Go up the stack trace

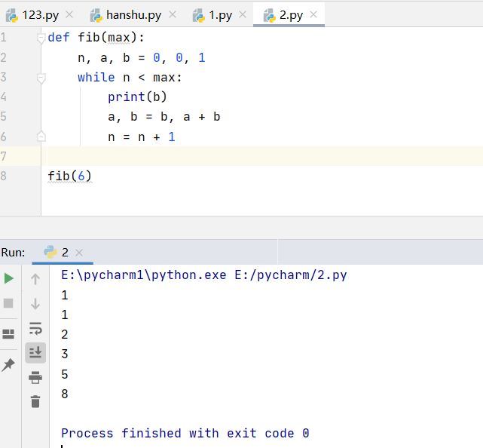(35, 279)
